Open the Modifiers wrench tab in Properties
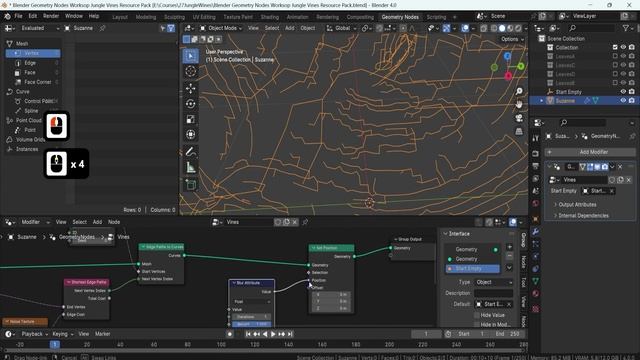Screen dimensions: 640x360 point(536,231)
